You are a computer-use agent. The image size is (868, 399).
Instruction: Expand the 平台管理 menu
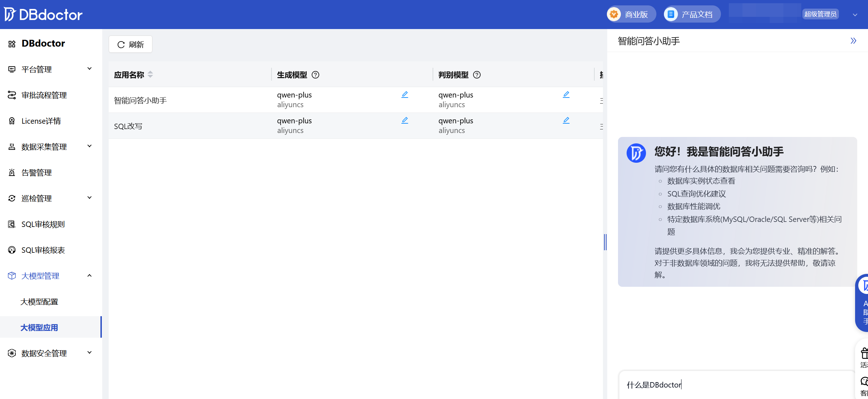[x=51, y=69]
